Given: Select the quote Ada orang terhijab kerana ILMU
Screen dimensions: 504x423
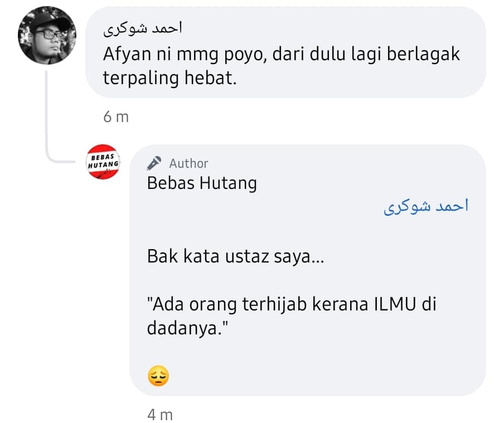Looking at the screenshot, I should pos(292,317).
